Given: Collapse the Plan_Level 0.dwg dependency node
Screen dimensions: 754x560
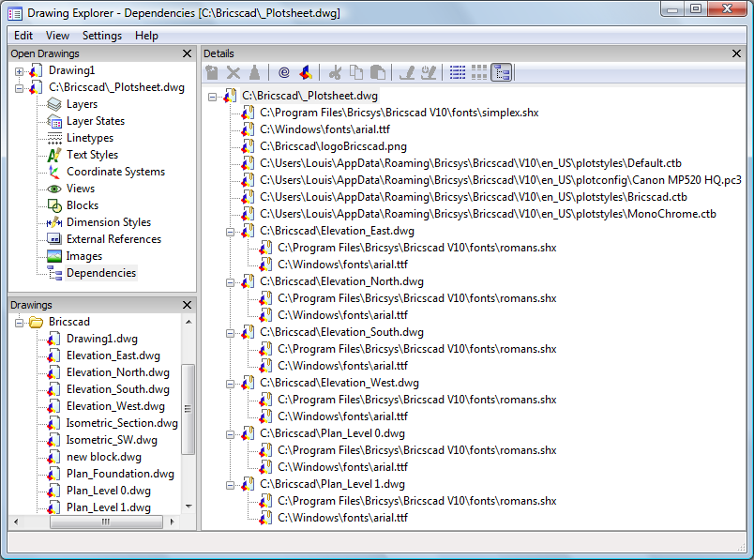Looking at the screenshot, I should pyautogui.click(x=231, y=435).
